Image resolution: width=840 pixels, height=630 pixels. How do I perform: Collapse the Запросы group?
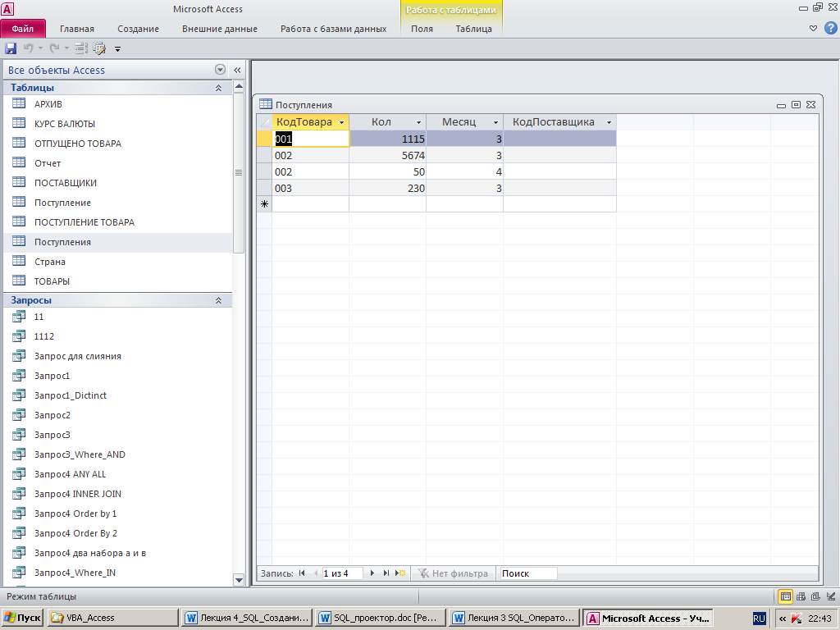click(x=218, y=300)
